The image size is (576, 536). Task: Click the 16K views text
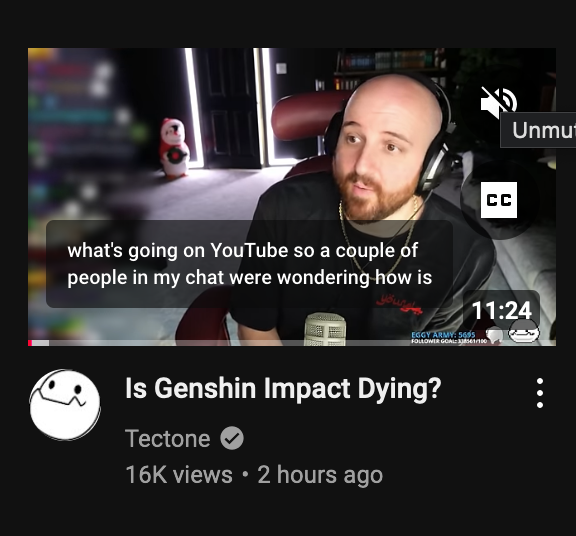click(x=179, y=475)
